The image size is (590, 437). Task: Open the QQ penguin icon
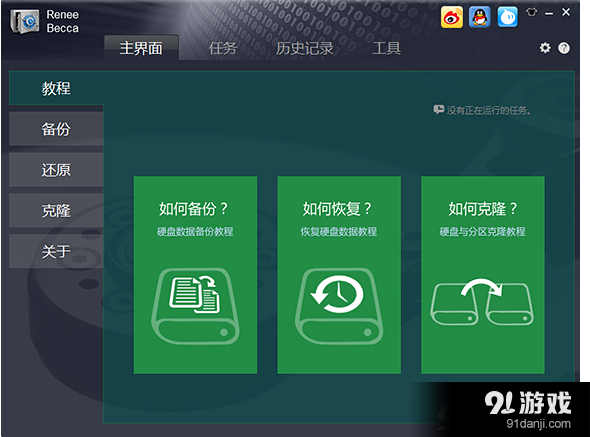[x=479, y=17]
